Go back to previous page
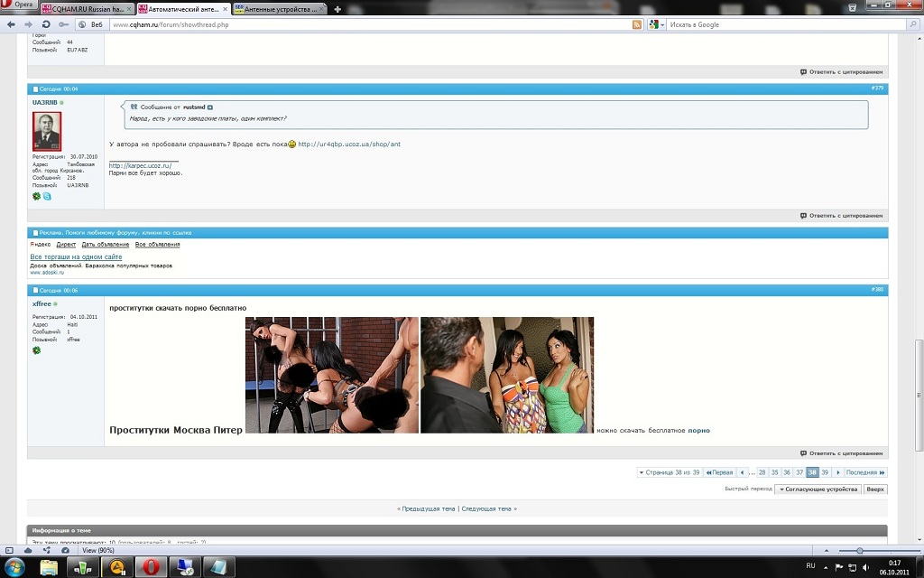The width and height of the screenshot is (924, 578). point(11,24)
